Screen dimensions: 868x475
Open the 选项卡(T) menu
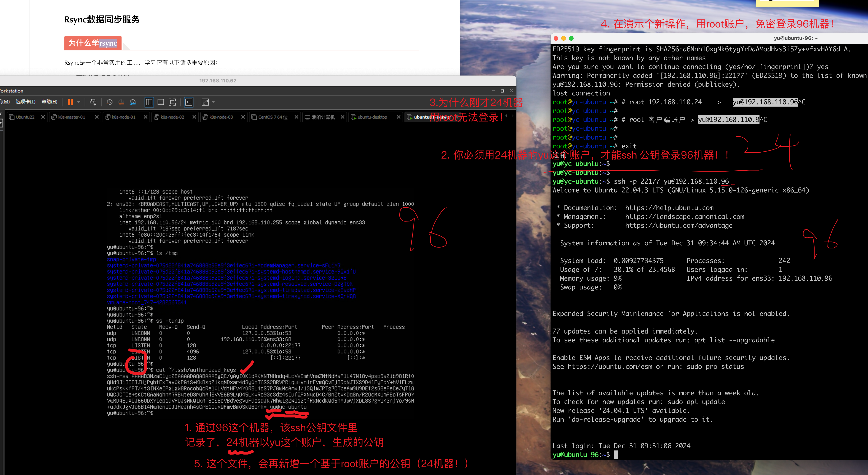25,102
